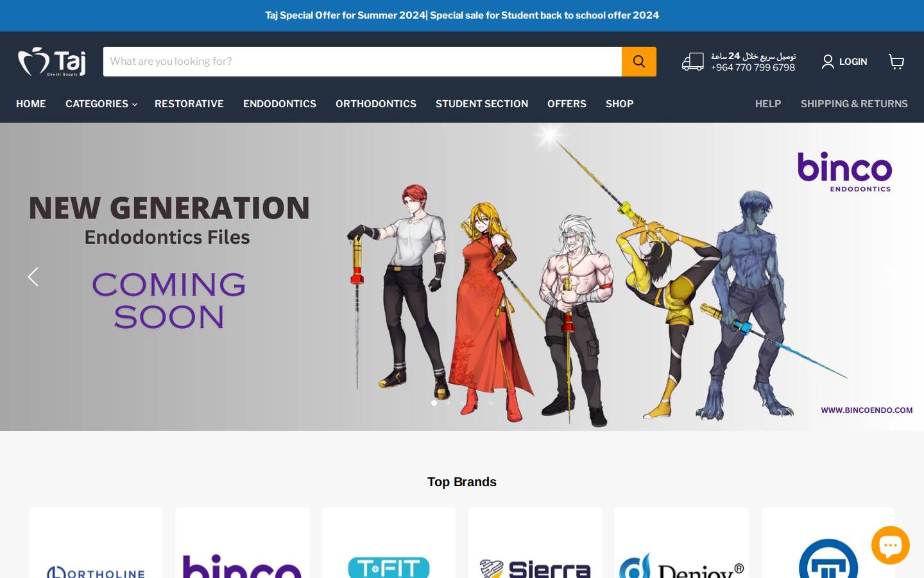Image resolution: width=924 pixels, height=578 pixels.
Task: Open the RESTORATIVE menu item
Action: (189, 103)
